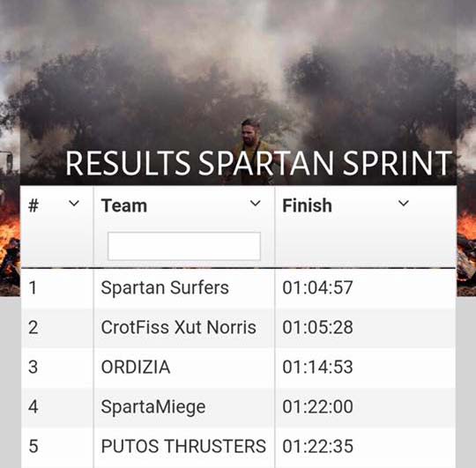The image size is (476, 468).
Task: Click finish time 01:14:53
Action: coord(317,367)
